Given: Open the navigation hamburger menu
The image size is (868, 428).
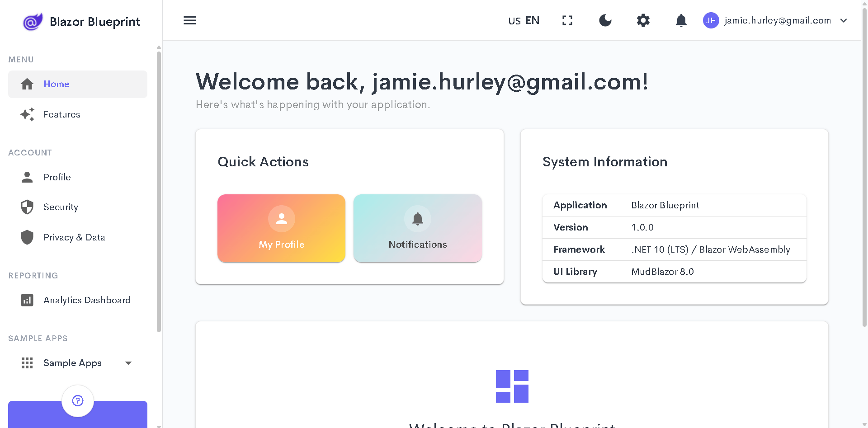Looking at the screenshot, I should point(190,20).
